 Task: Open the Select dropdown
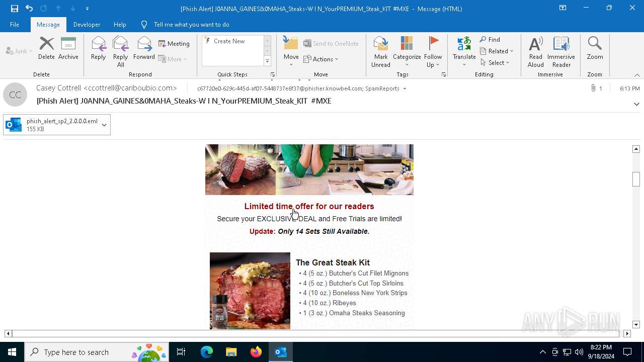[495, 62]
